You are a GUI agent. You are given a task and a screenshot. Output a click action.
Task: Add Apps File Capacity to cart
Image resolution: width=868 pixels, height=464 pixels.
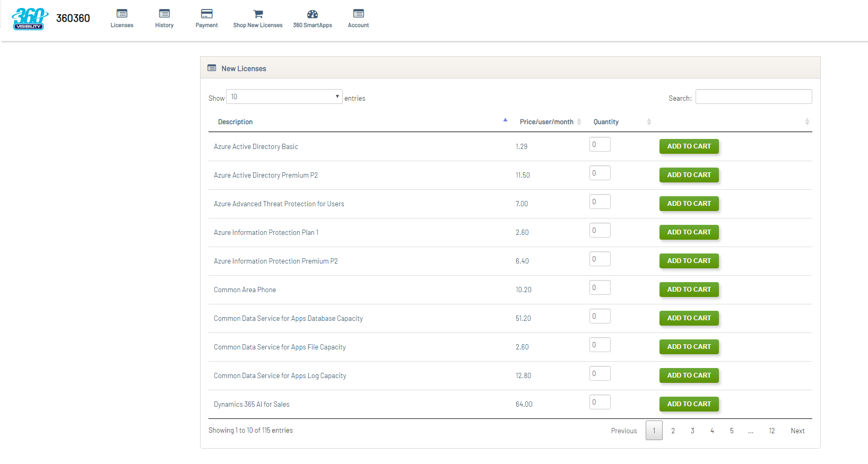pyautogui.click(x=689, y=347)
